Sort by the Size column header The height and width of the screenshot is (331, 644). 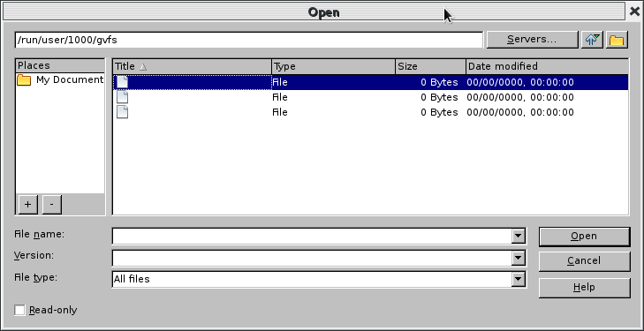[430, 66]
